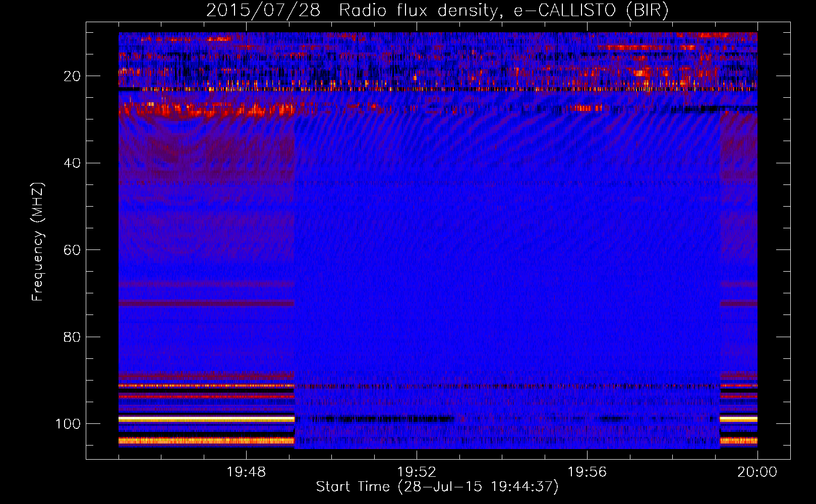Click the '40' frequency tick label
The width and height of the screenshot is (816, 504).
click(x=72, y=163)
